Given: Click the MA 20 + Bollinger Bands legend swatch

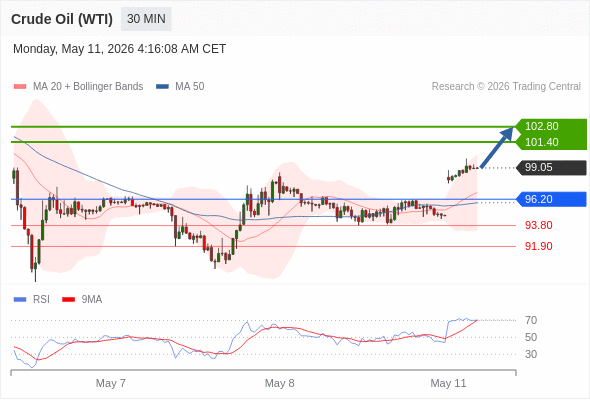Looking at the screenshot, I should (20, 87).
